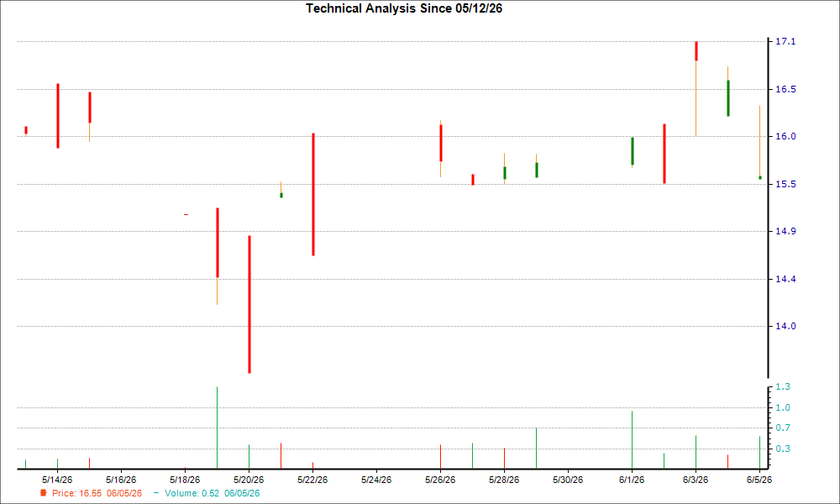Click the 5/18/26 date axis label

coord(185,480)
